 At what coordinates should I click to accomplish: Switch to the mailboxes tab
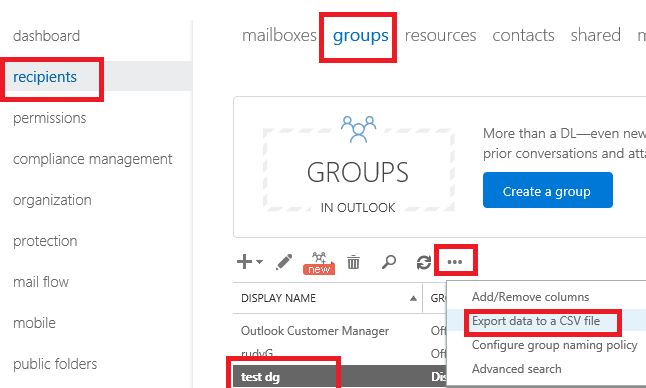279,35
